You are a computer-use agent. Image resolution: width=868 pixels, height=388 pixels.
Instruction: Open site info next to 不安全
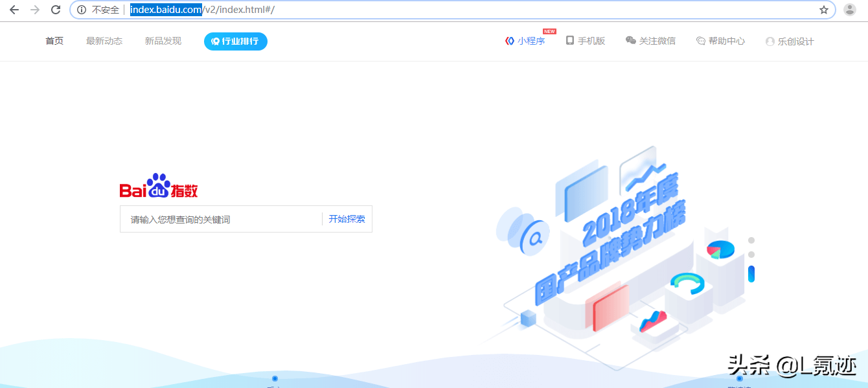[82, 10]
